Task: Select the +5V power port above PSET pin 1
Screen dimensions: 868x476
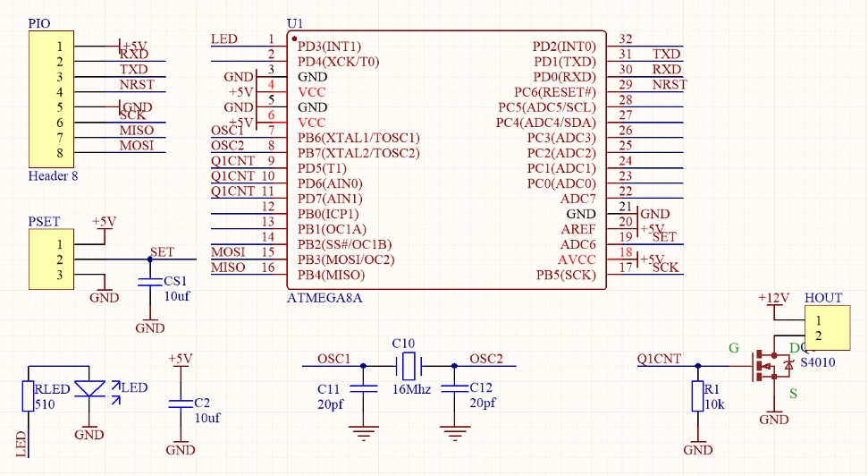Action: pos(104,223)
